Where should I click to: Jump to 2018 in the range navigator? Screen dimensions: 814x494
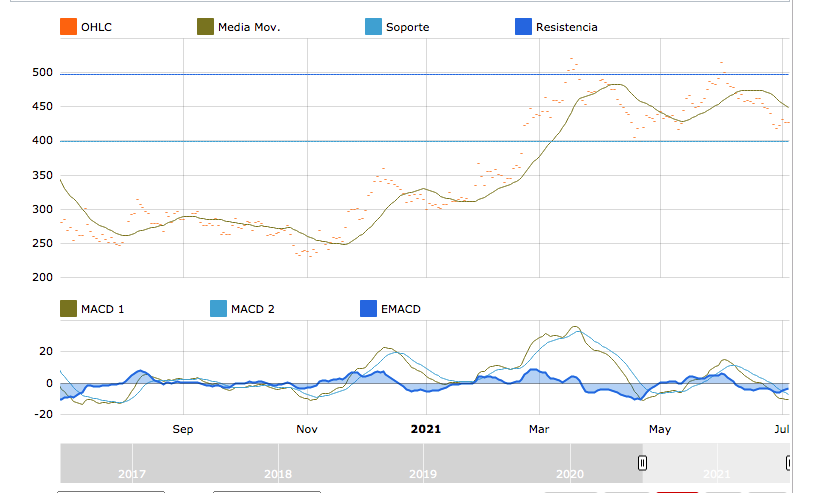(x=278, y=474)
